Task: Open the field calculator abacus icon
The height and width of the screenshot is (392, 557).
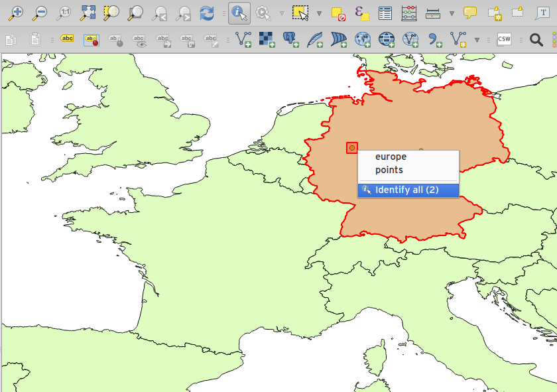Action: pyautogui.click(x=409, y=13)
